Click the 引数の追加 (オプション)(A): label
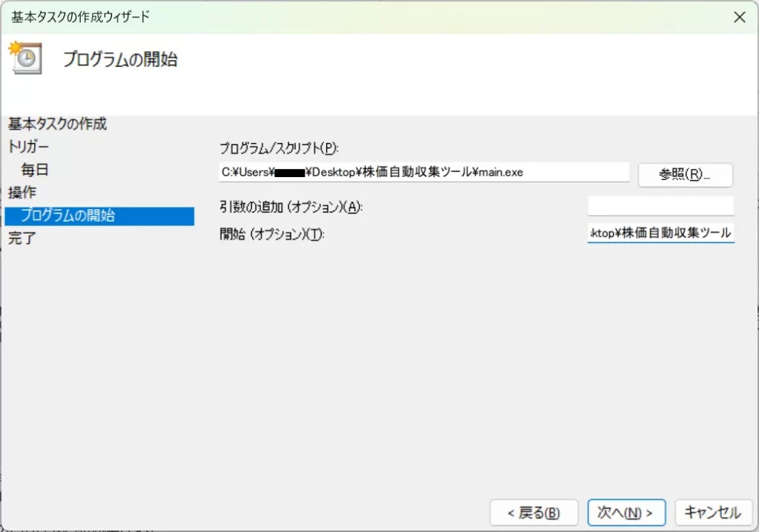The width and height of the screenshot is (759, 532). coord(291,207)
